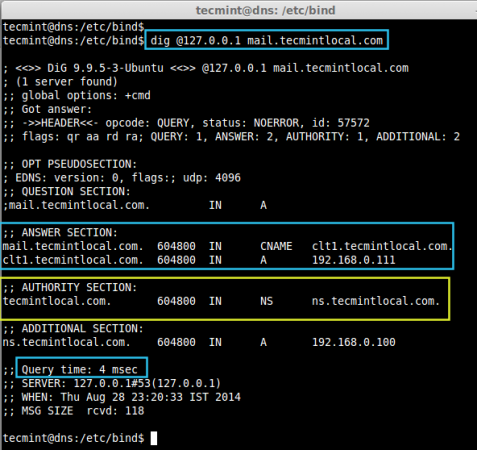Click the global options: +cmd line
The height and width of the screenshot is (450, 477).
[76, 96]
